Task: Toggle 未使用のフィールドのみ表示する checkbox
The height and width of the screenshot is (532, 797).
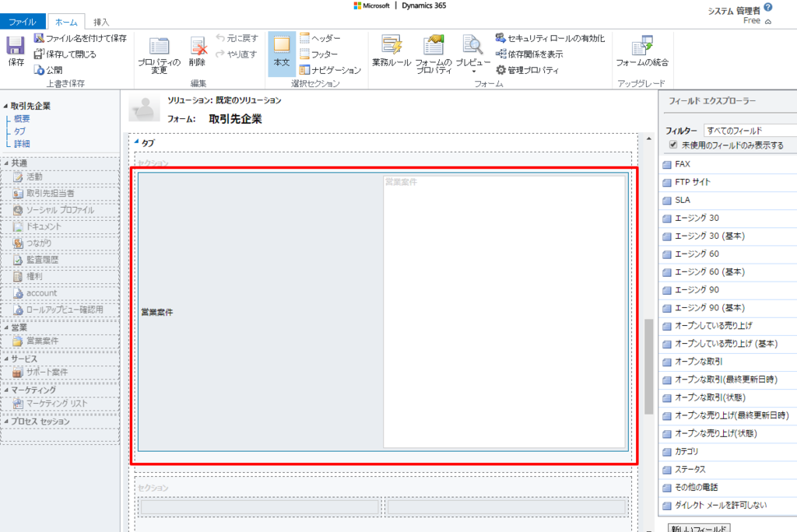Action: pos(673,145)
